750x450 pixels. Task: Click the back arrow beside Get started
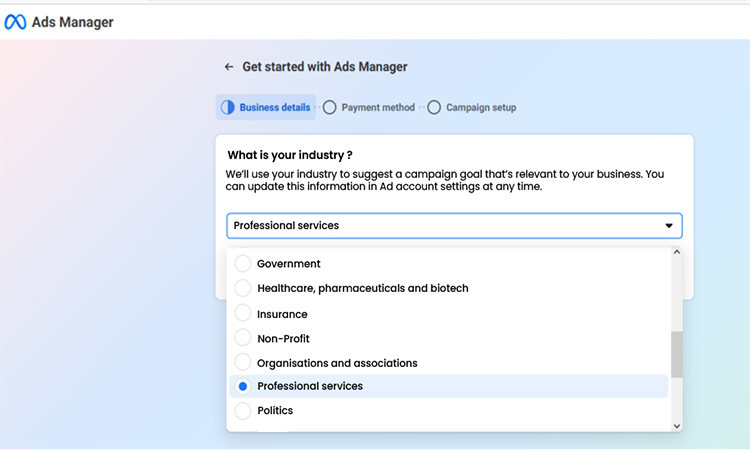pyautogui.click(x=229, y=67)
